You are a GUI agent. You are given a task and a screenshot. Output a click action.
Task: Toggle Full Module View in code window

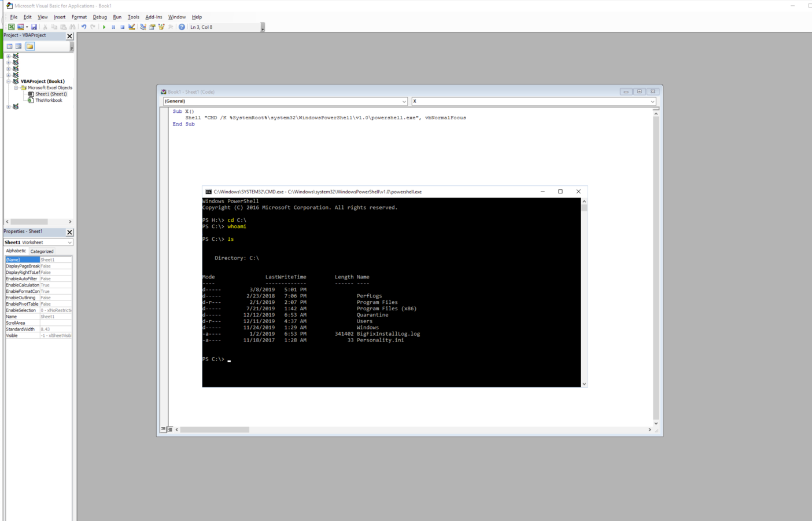[x=169, y=430]
